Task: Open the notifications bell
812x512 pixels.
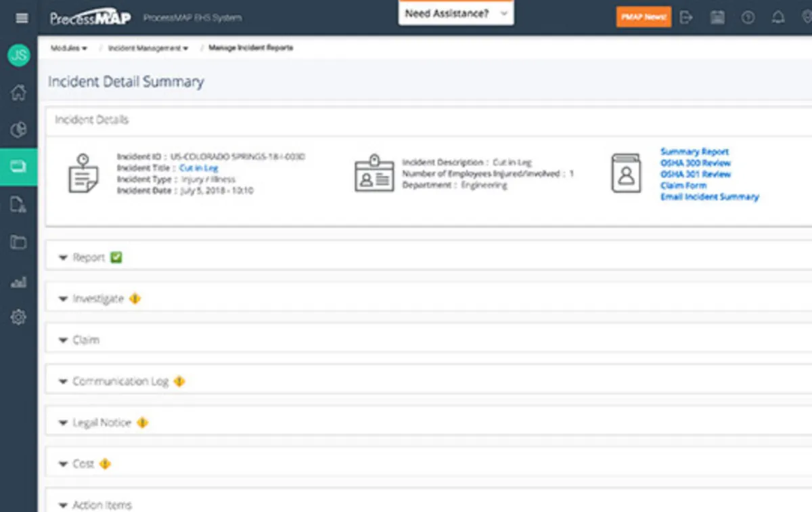Action: pyautogui.click(x=778, y=18)
